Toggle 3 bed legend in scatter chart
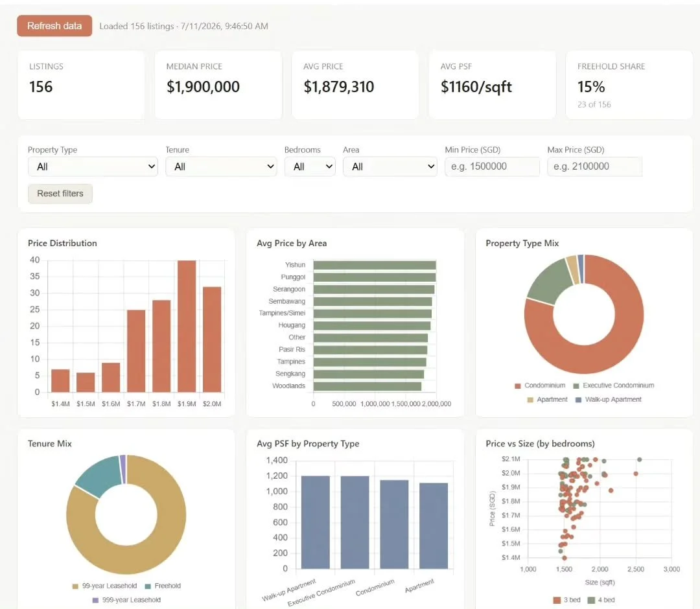The image size is (700, 609). point(567,600)
